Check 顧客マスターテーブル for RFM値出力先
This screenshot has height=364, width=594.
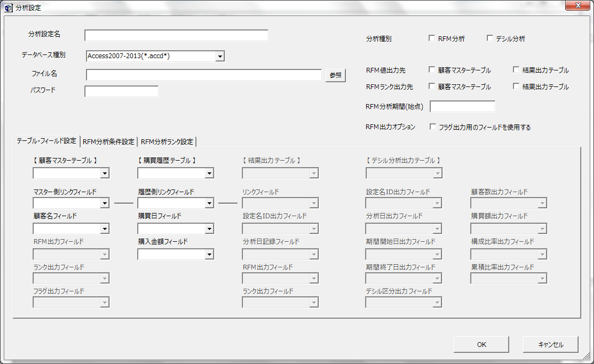click(432, 70)
